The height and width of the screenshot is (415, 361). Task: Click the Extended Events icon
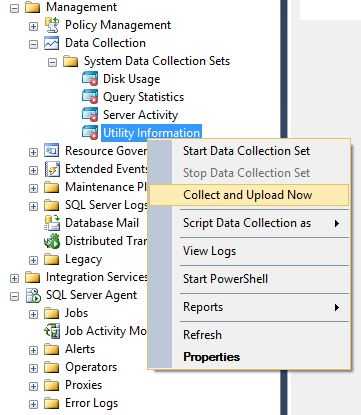[x=52, y=169]
